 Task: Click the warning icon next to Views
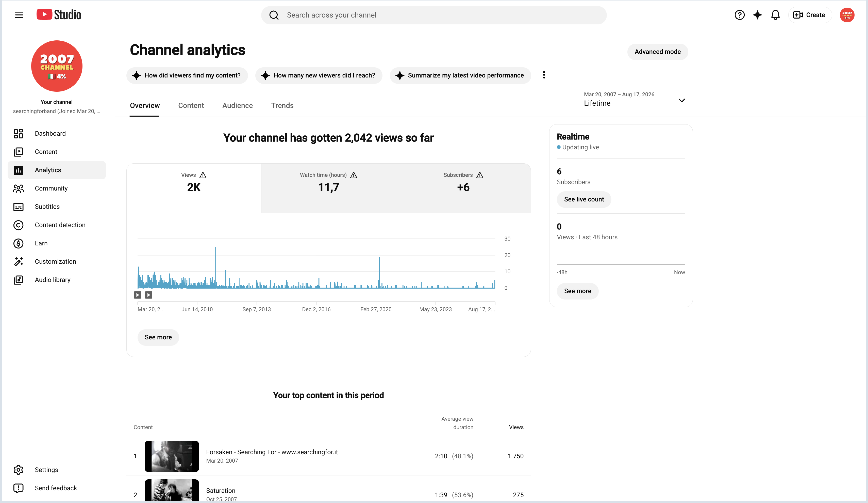(203, 175)
